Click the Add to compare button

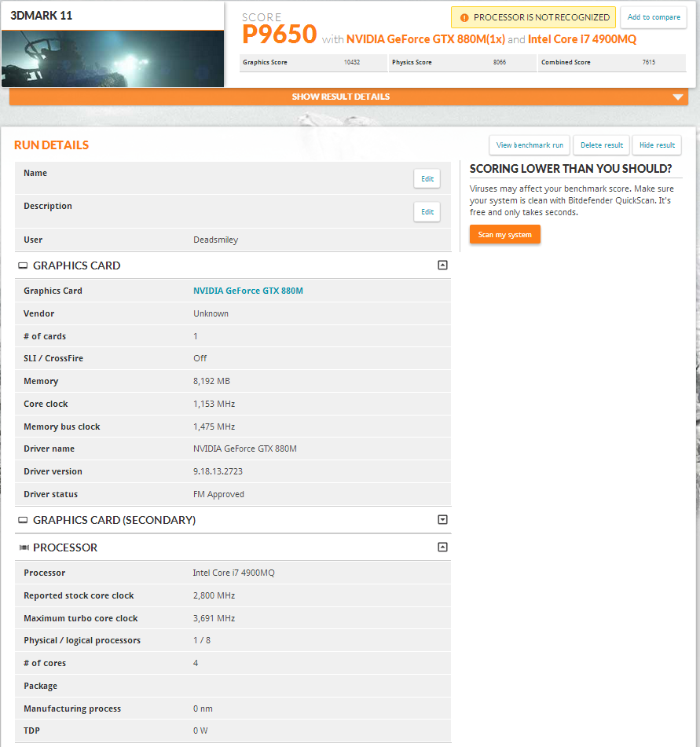tap(654, 17)
